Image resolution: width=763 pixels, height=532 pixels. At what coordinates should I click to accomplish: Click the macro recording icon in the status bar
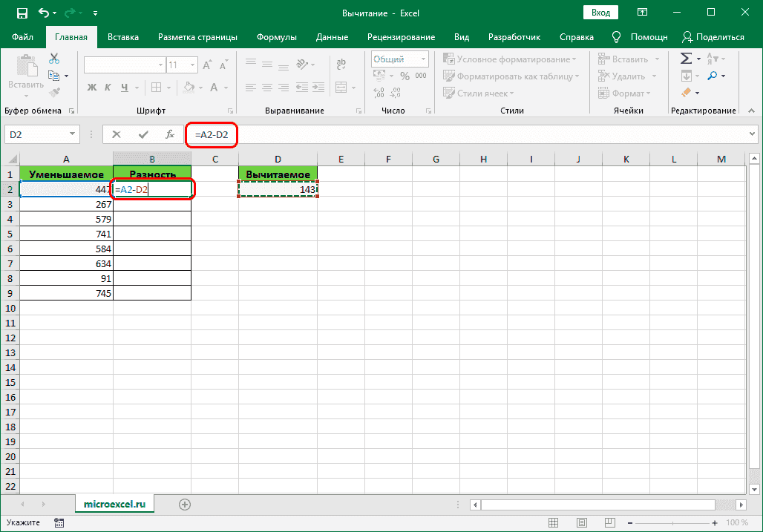[x=59, y=523]
